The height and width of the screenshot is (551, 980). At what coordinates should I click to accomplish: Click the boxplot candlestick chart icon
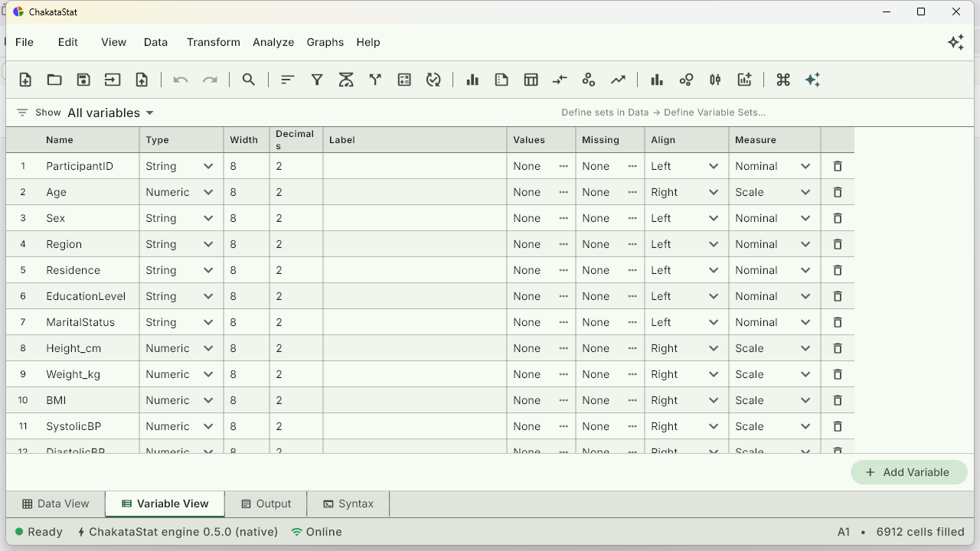tap(715, 80)
